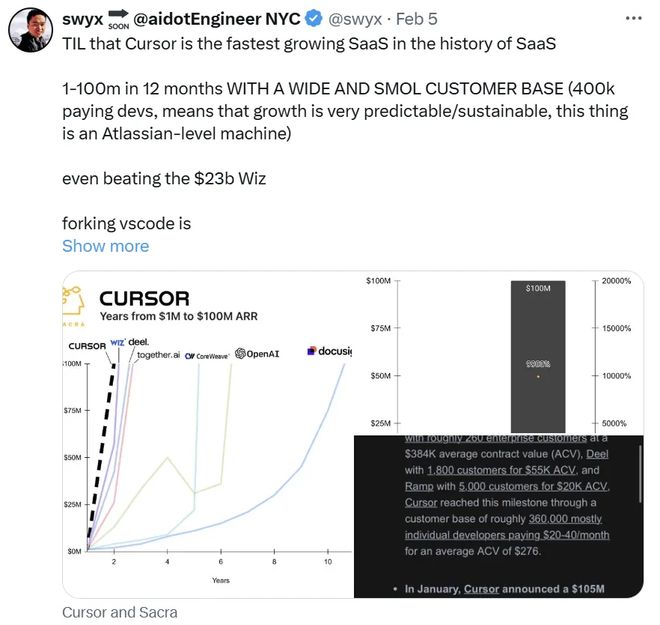660x625 pixels.
Task: Click the DocuSign logo on chart
Action: click(x=330, y=351)
